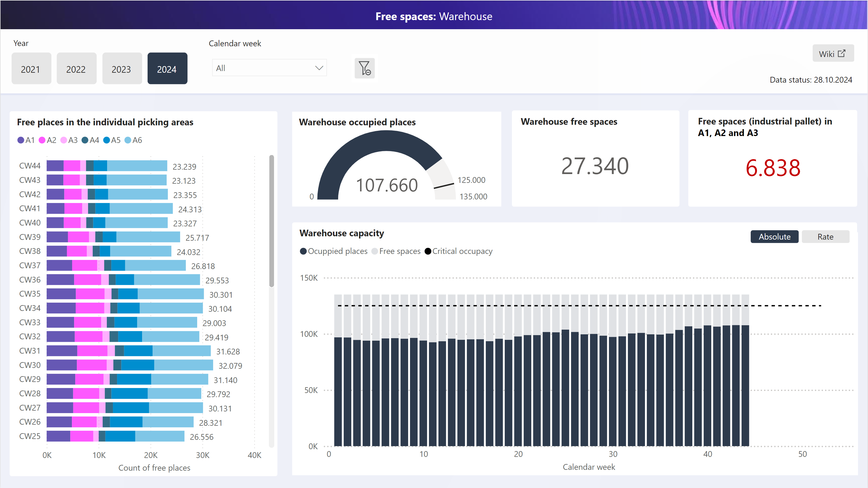Click the CW25 total value 26.556
The height and width of the screenshot is (488, 868).
pos(202,437)
